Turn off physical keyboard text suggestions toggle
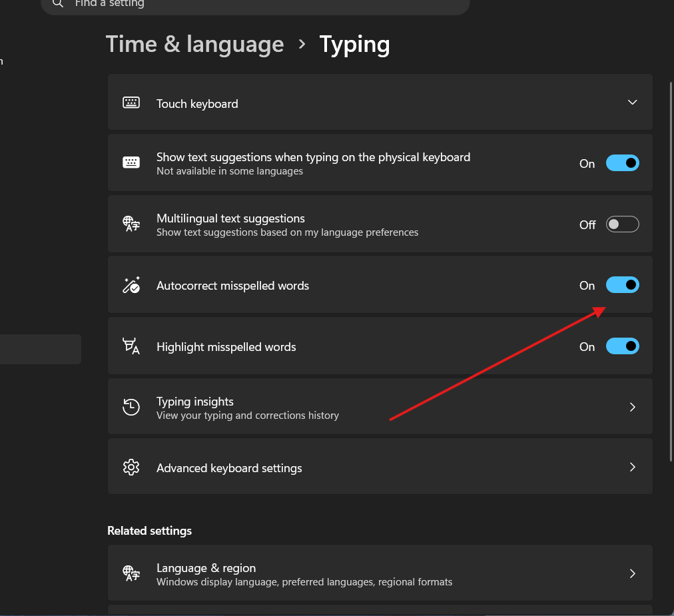 [x=623, y=163]
